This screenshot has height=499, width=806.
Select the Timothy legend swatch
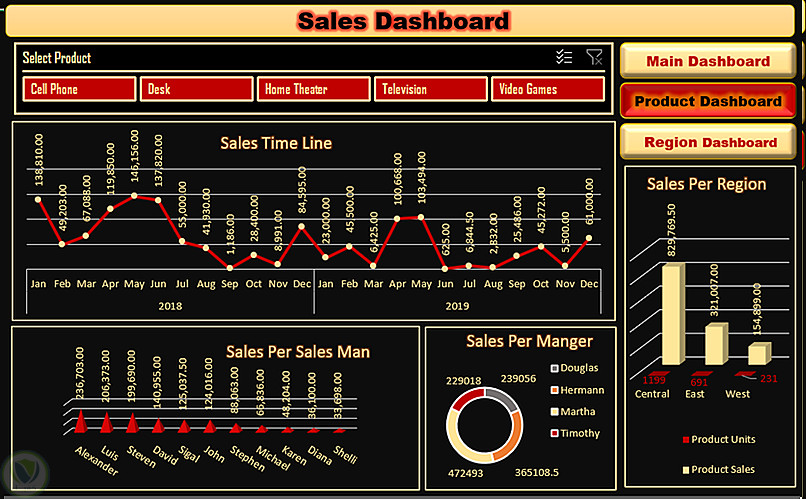(554, 433)
